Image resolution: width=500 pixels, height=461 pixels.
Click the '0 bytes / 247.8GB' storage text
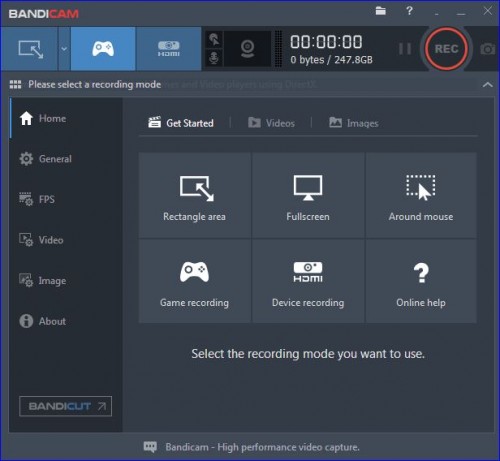331,60
